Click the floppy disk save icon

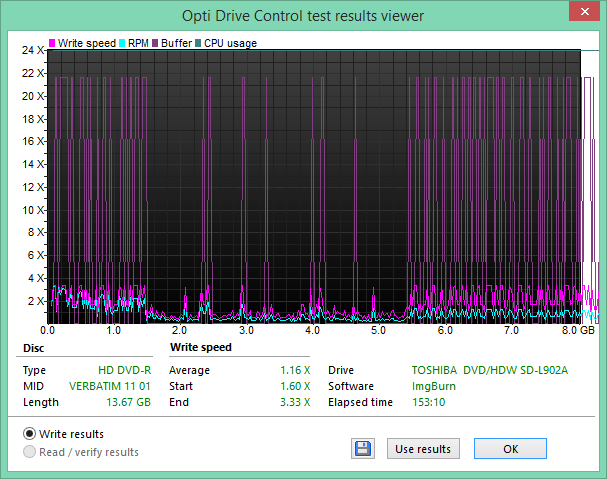(x=363, y=449)
